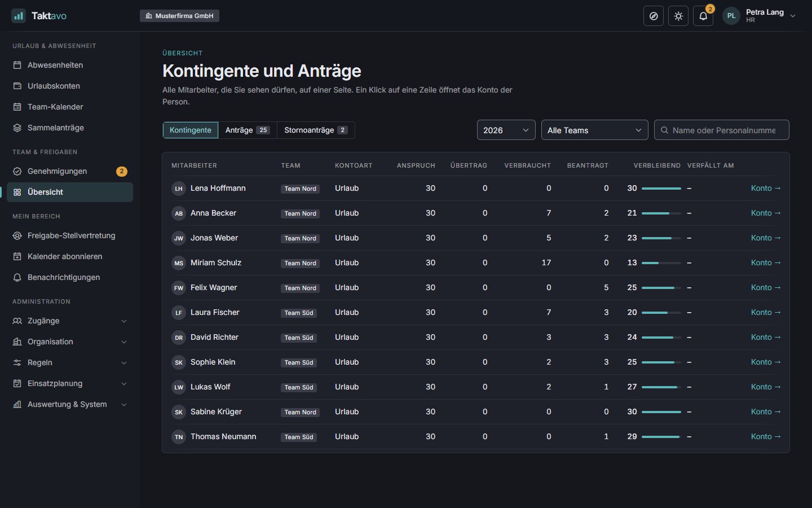Click Anna Becker's remaining days progress bar

661,213
